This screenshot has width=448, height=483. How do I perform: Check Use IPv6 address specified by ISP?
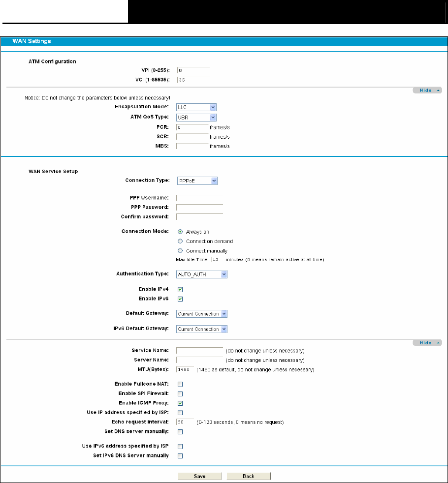(180, 446)
